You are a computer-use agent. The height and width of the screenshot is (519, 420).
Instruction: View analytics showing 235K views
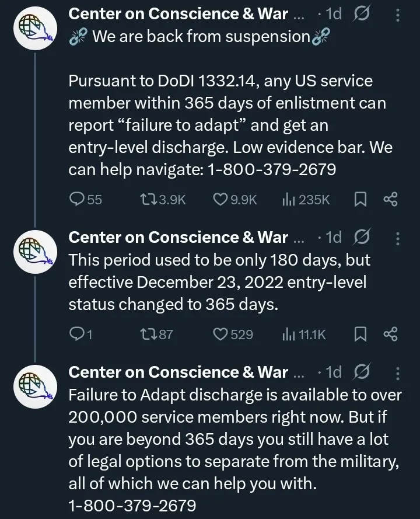289,200
